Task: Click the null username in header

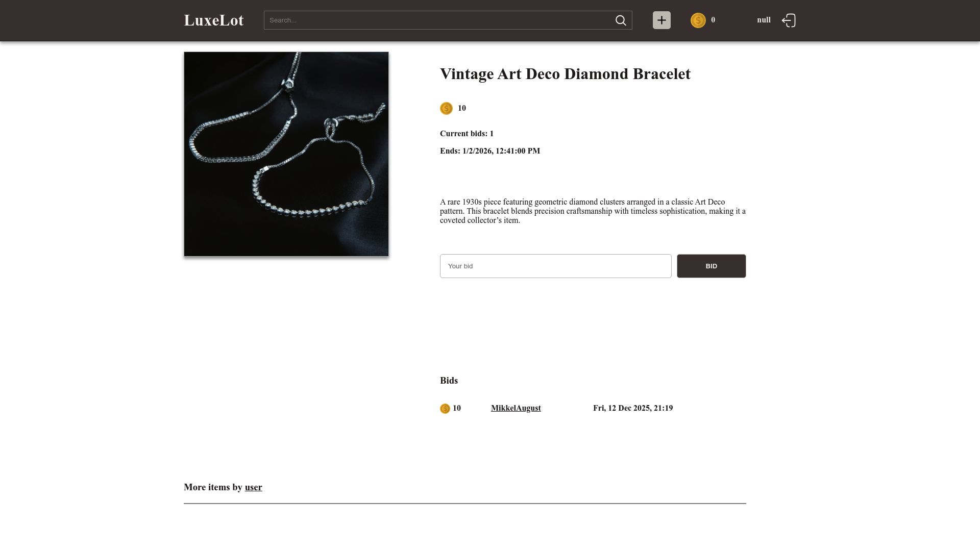Action: pyautogui.click(x=764, y=20)
